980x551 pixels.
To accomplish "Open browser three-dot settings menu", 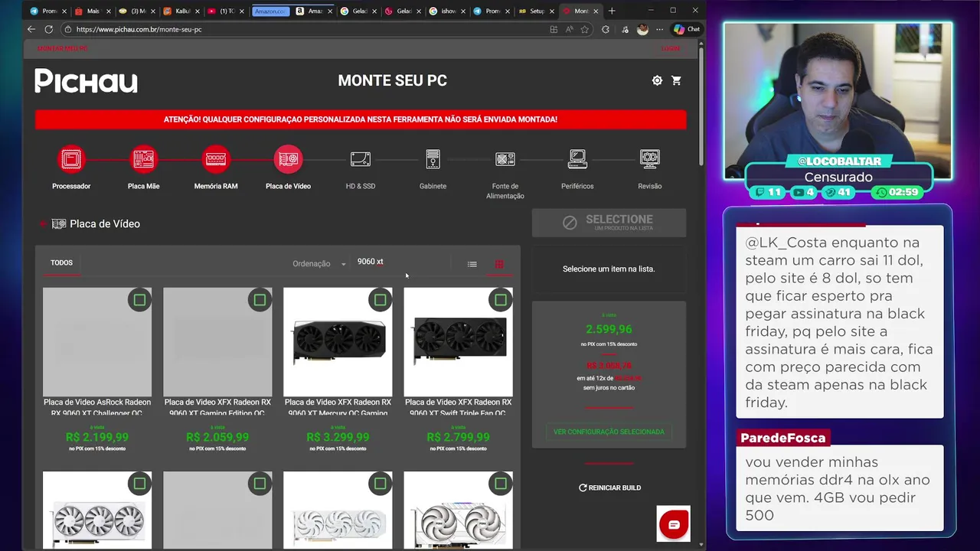I will point(660,29).
